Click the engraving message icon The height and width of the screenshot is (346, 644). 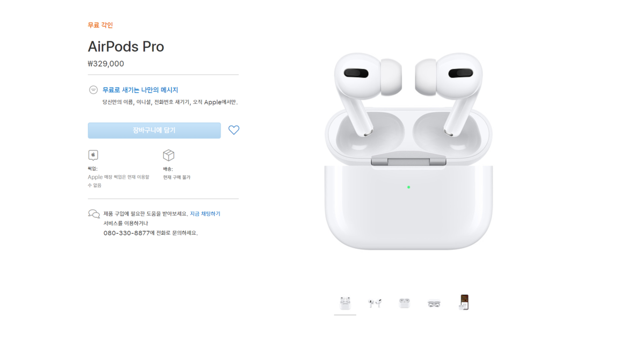tap(93, 90)
